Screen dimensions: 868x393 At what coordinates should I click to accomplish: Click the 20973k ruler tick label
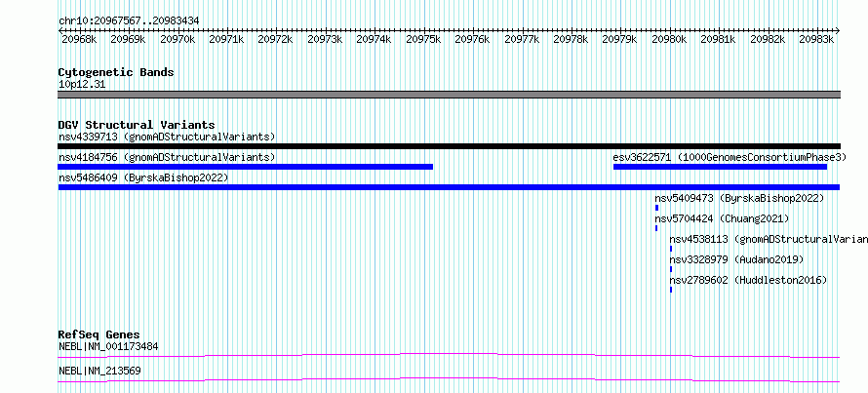click(x=325, y=39)
